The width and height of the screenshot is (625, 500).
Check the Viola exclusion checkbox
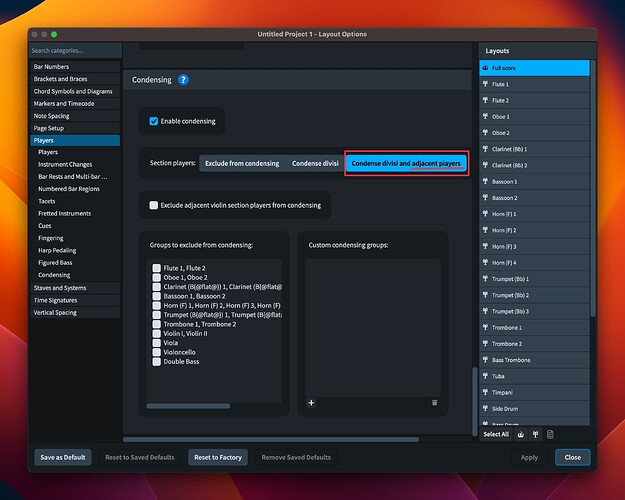click(157, 343)
